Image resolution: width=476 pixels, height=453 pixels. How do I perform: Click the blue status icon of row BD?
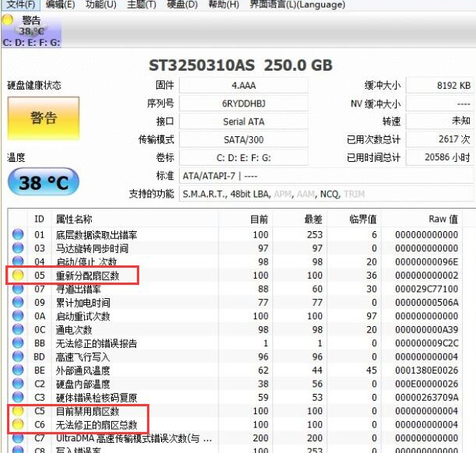point(18,356)
